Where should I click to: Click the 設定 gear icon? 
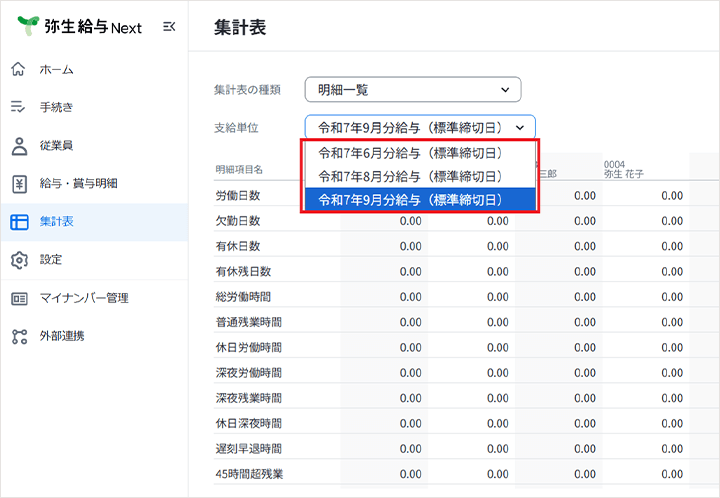[x=19, y=259]
